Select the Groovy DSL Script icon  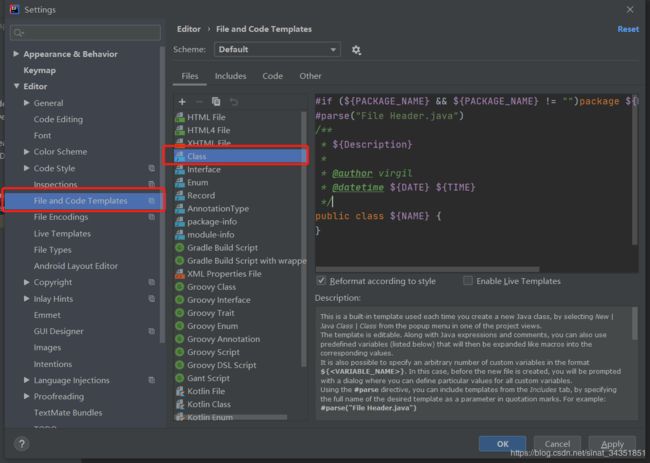179,365
